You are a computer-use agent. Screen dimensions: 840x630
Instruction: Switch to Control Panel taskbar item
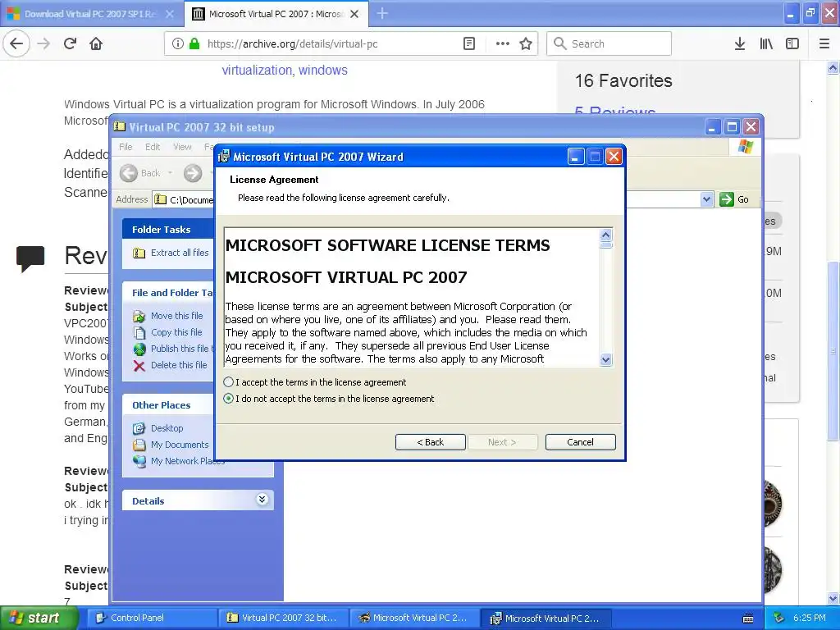pos(152,618)
